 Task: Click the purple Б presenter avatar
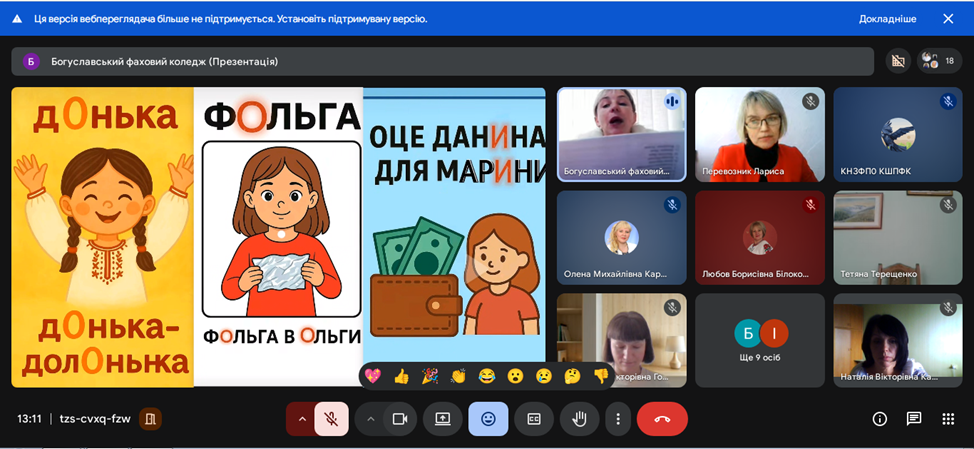pos(31,61)
